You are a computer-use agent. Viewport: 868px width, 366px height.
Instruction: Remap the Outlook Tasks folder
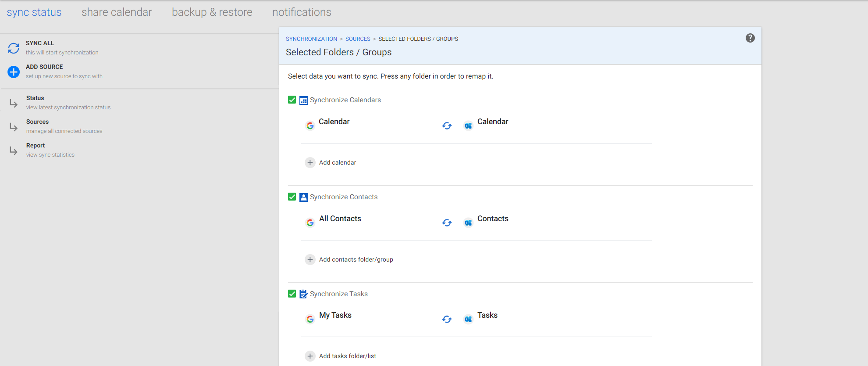pos(487,316)
